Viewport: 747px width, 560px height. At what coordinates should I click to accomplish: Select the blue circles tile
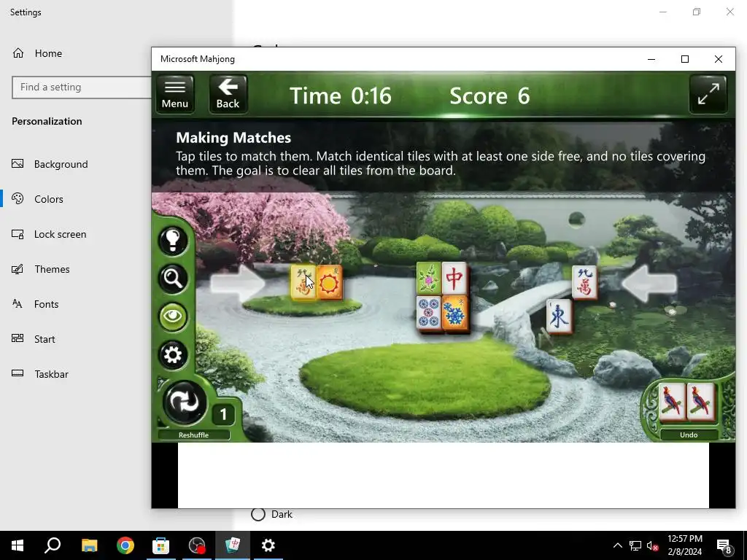pyautogui.click(x=429, y=313)
